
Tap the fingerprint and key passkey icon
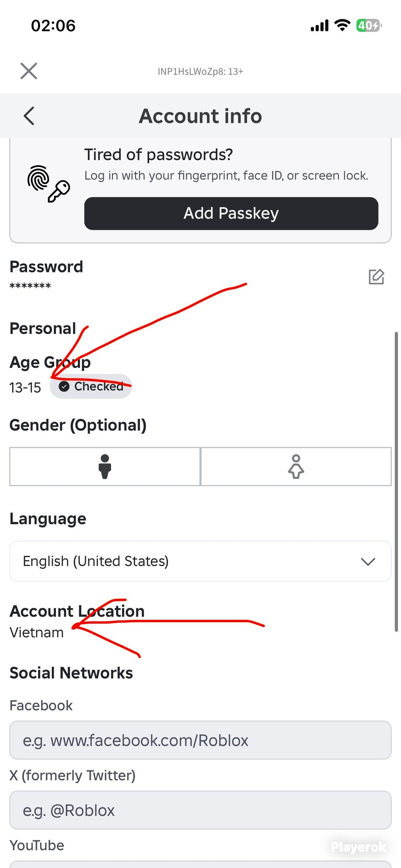[x=49, y=184]
